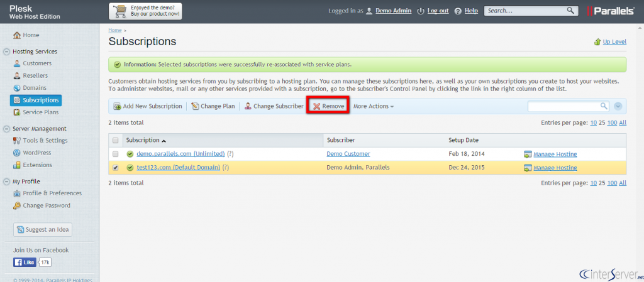644x282 pixels.
Task: Click the WordPress logo icon
Action: [17, 153]
